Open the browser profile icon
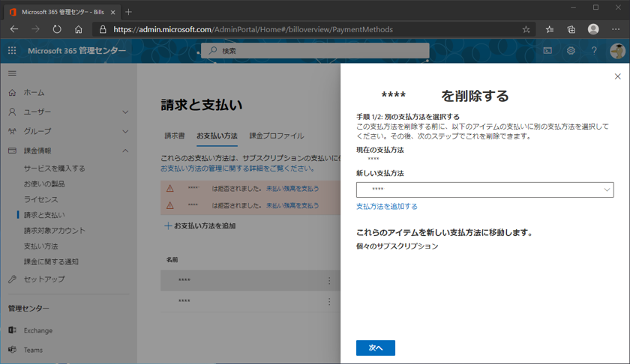630x364 pixels. [x=593, y=29]
